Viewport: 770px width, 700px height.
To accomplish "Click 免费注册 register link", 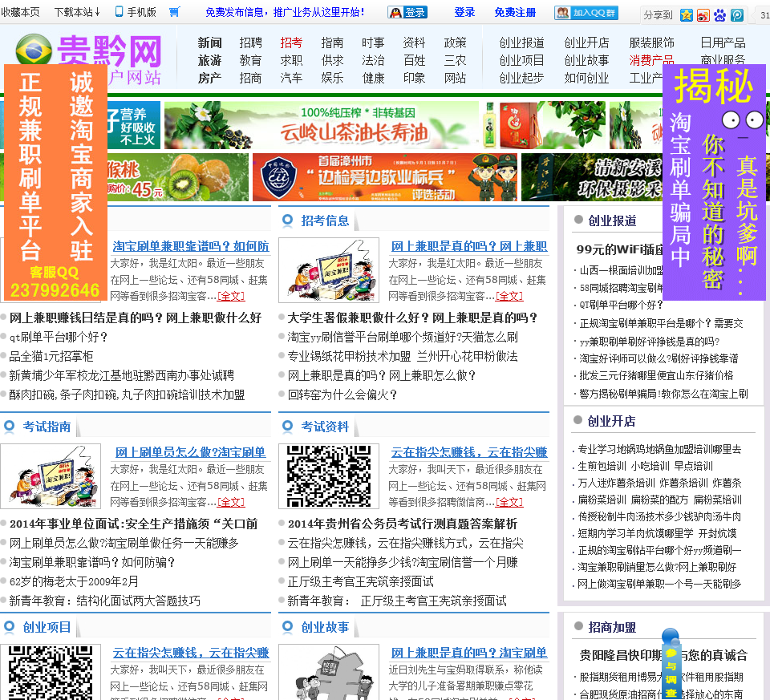I will coord(515,12).
